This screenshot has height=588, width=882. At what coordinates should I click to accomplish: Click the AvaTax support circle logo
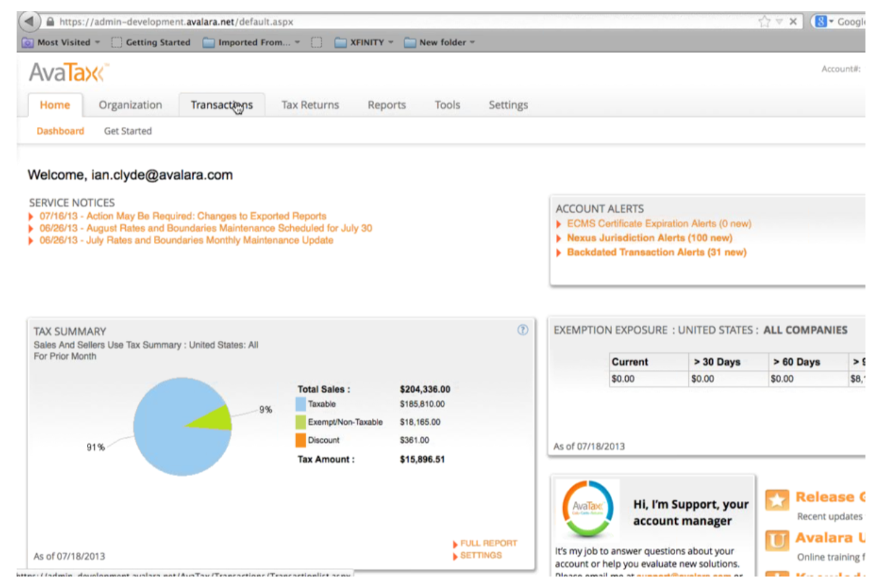click(588, 509)
